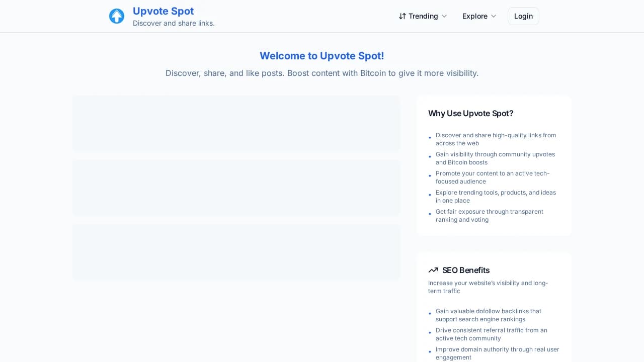Click the Bitcoin boost subtitle text

(x=322, y=73)
